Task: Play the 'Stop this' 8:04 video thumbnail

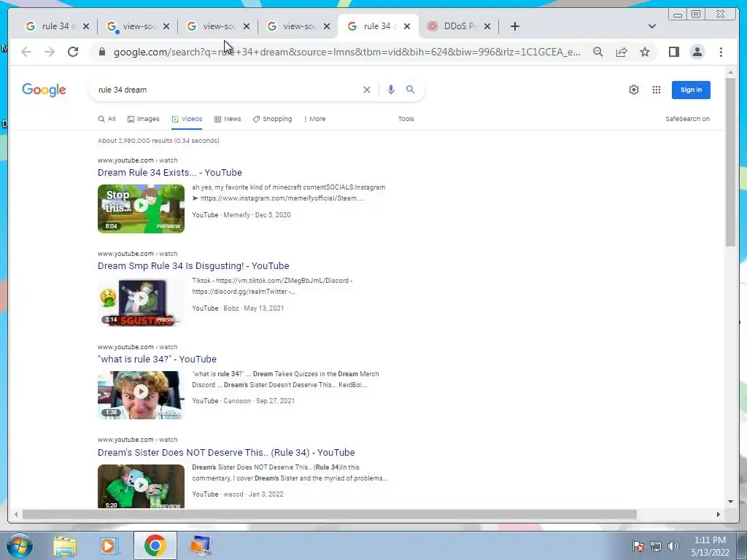Action: [x=141, y=209]
